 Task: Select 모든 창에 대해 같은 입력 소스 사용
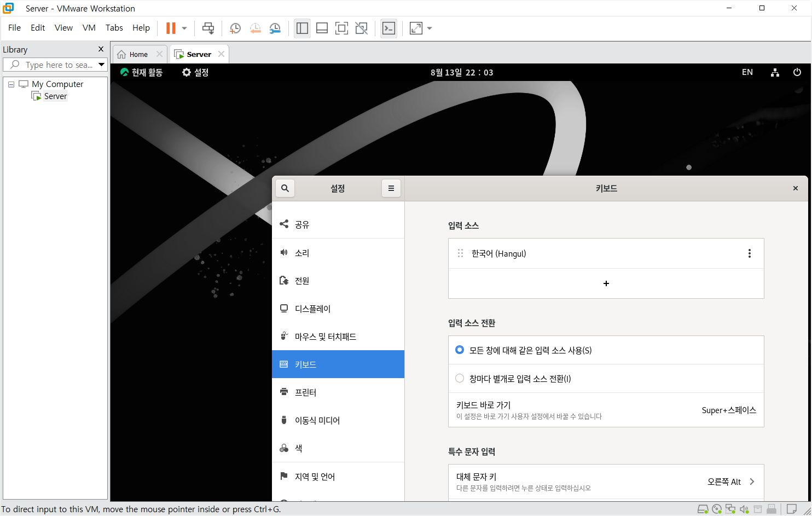click(x=460, y=350)
